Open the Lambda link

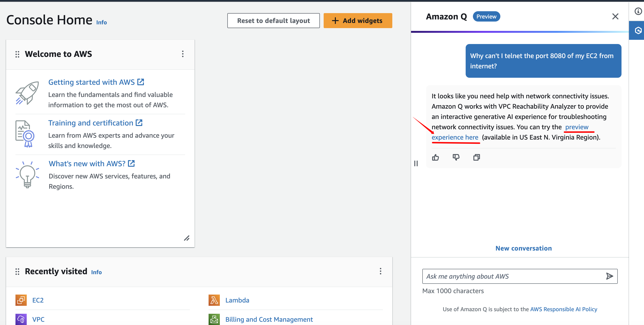[x=237, y=300]
